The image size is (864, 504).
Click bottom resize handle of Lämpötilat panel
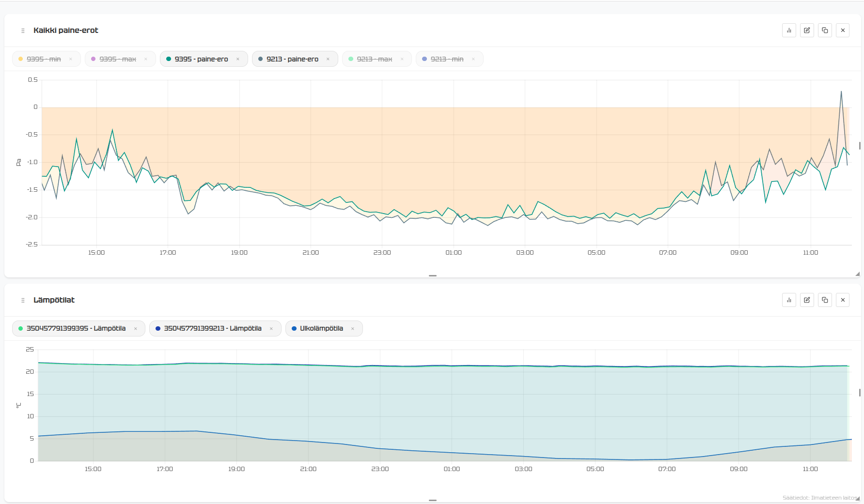pyautogui.click(x=433, y=500)
